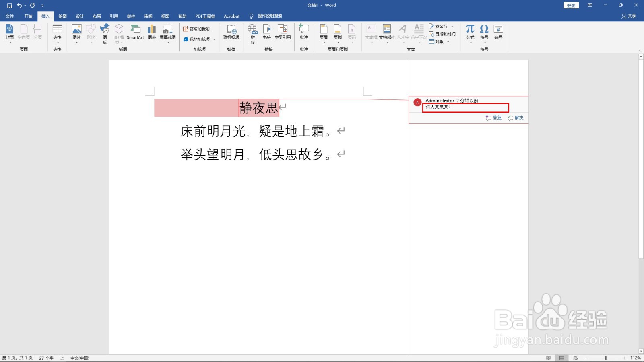644x362 pixels.
Task: Insert a picture from the 插图 group
Action: [76, 32]
